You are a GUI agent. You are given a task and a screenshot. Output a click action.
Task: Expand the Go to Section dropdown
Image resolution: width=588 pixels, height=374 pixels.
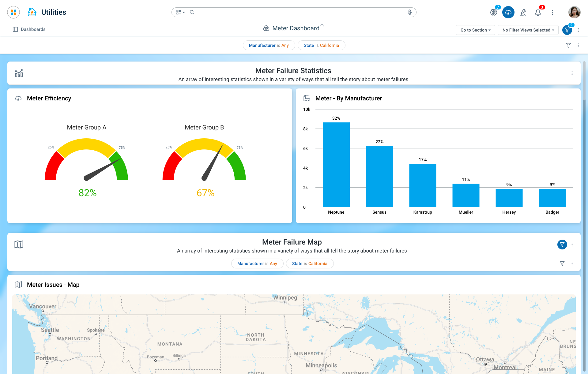click(x=475, y=30)
